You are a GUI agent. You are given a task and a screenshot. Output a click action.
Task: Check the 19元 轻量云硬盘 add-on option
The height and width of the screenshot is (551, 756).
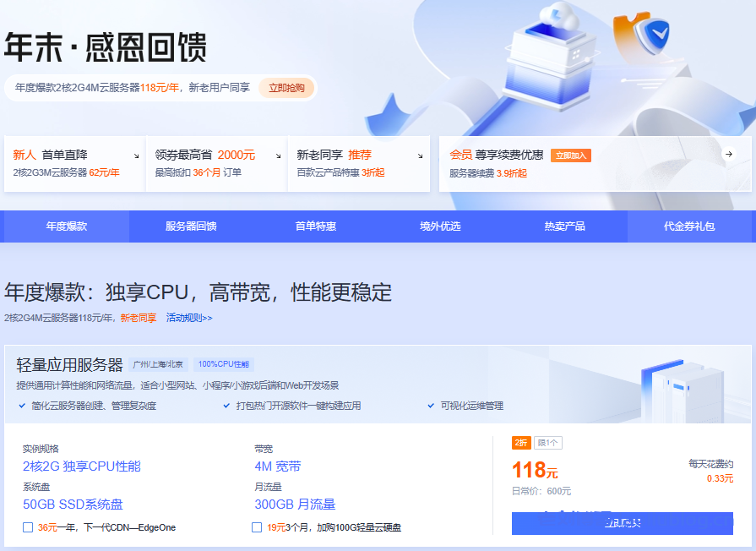click(x=256, y=526)
